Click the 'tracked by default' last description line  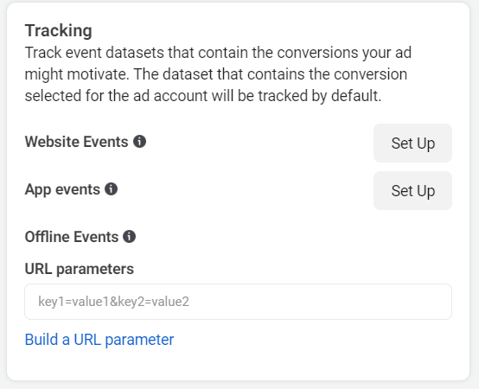pyautogui.click(x=203, y=96)
